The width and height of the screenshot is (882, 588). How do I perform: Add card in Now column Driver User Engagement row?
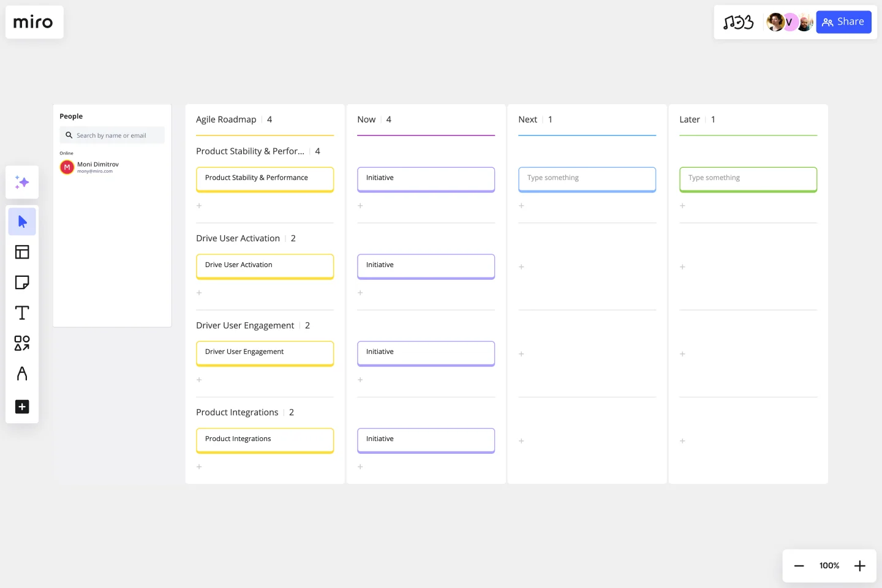(x=360, y=380)
